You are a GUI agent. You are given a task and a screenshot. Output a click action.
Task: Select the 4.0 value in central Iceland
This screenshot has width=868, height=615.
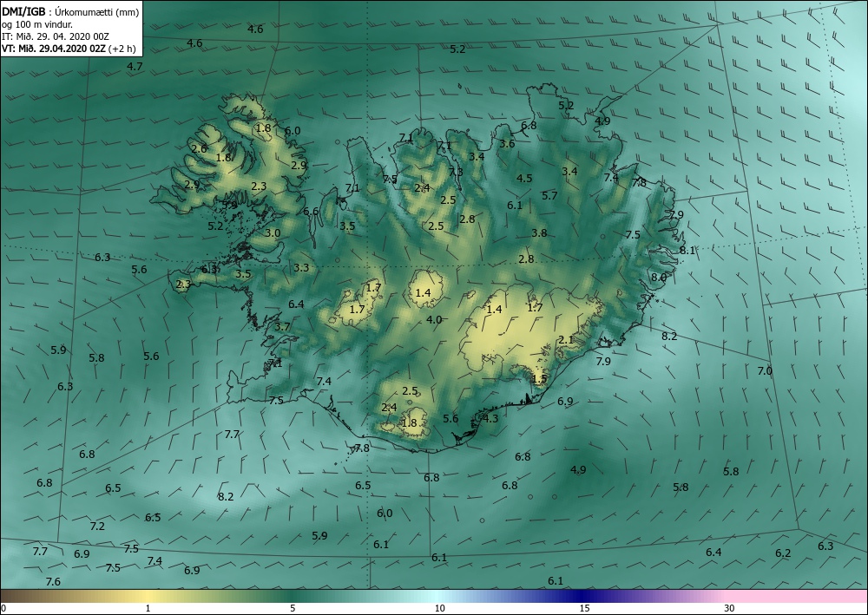tap(435, 320)
